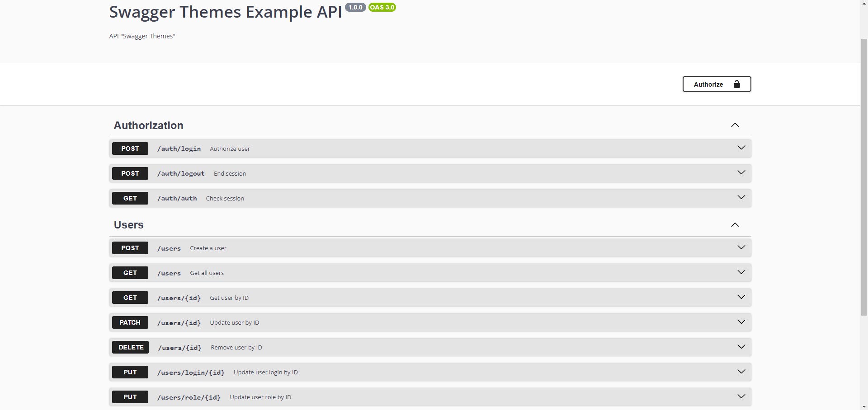Image resolution: width=868 pixels, height=410 pixels.
Task: Open the /users/{id} path for Remove user by ID
Action: coord(180,348)
